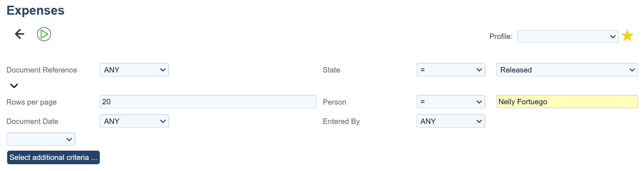The height and width of the screenshot is (171, 644).
Task: Click the Profile label
Action: 500,36
